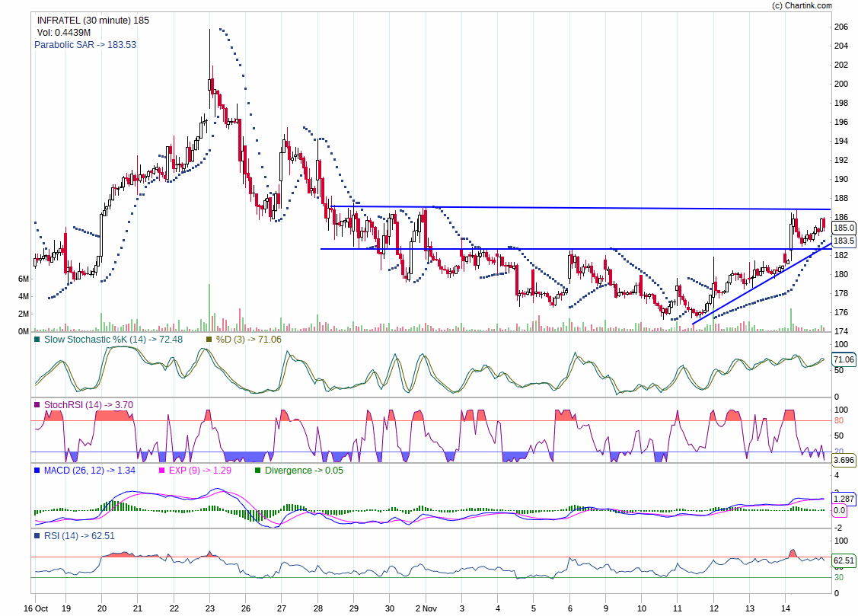
Task: Click the Vol: 0.4439M volume label
Action: [64, 33]
